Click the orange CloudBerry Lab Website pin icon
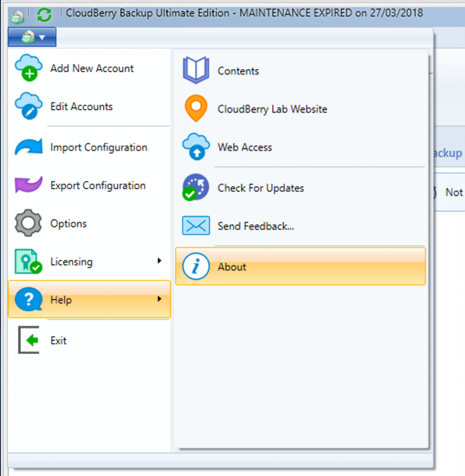This screenshot has height=476, width=465. click(196, 108)
